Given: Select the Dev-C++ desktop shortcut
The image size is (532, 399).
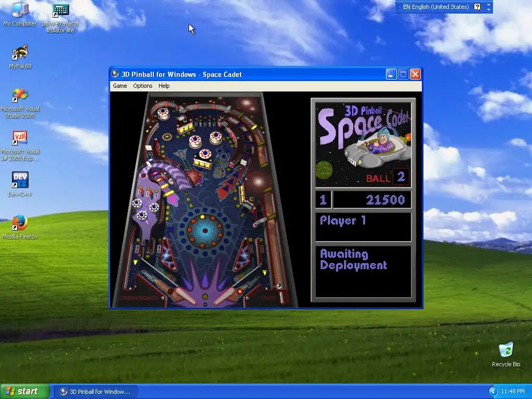Looking at the screenshot, I should pyautogui.click(x=20, y=184).
